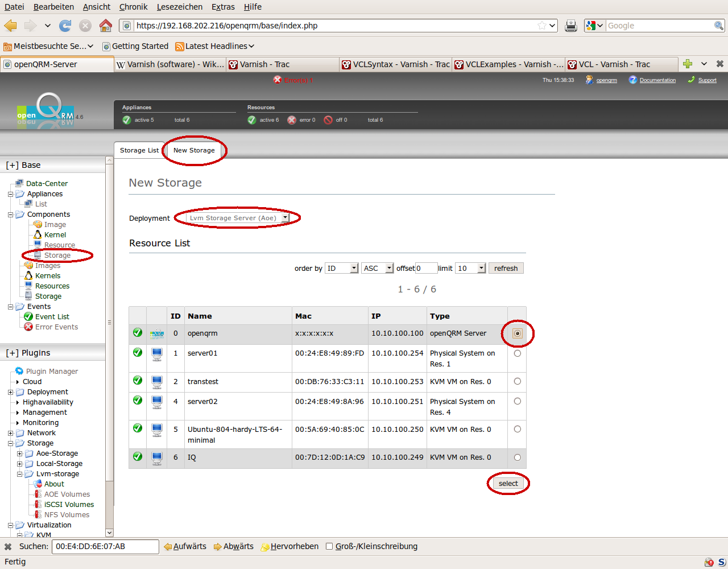Go to the browser home page icon
Image resolution: width=728 pixels, height=569 pixels.
click(x=106, y=26)
